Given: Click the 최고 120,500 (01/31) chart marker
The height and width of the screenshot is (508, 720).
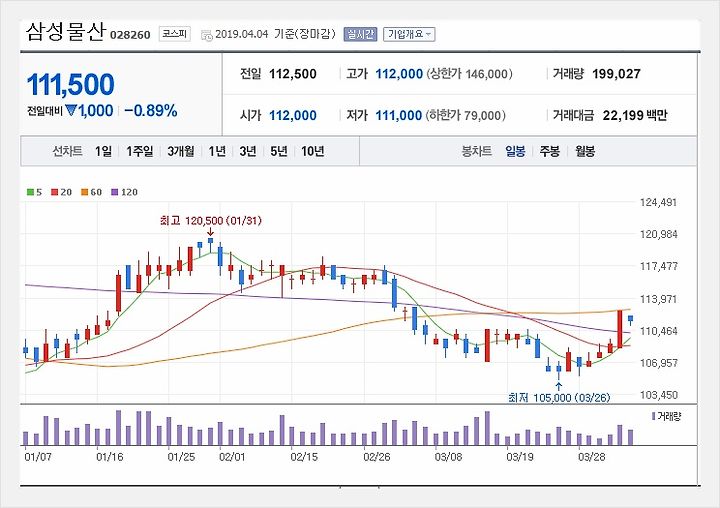Looking at the screenshot, I should [x=211, y=221].
